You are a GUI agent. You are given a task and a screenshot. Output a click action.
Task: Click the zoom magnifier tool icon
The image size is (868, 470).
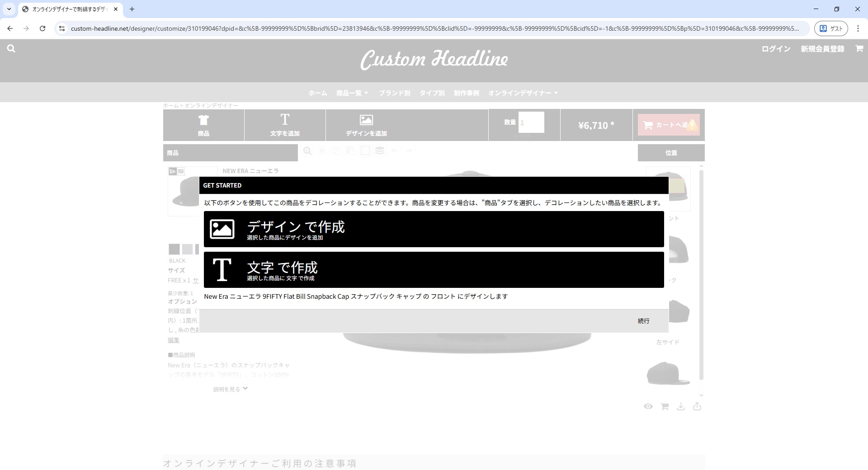coord(307,151)
